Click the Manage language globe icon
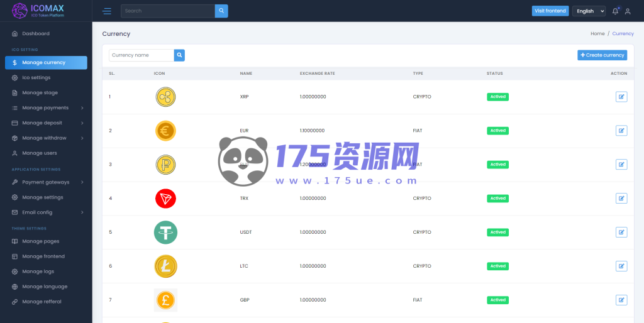 click(x=15, y=287)
